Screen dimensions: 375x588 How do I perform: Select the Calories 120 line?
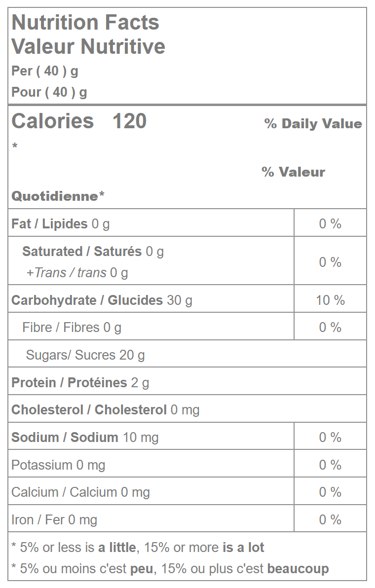pos(79,121)
